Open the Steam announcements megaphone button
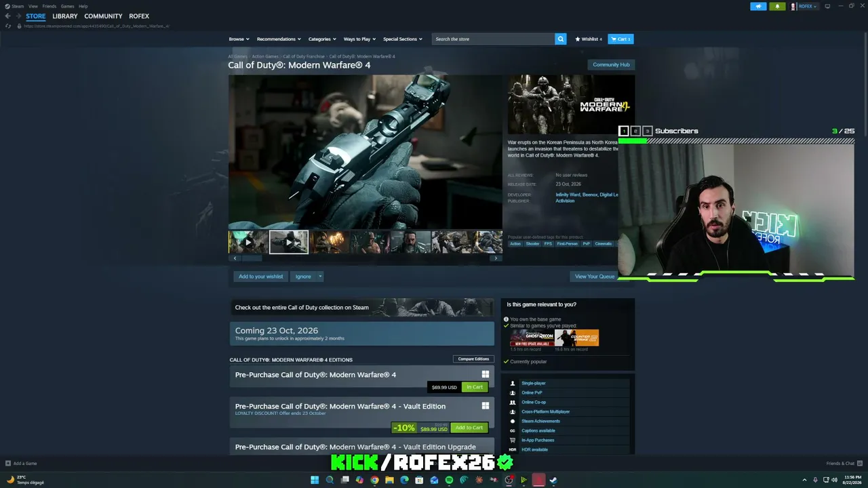 (x=758, y=6)
